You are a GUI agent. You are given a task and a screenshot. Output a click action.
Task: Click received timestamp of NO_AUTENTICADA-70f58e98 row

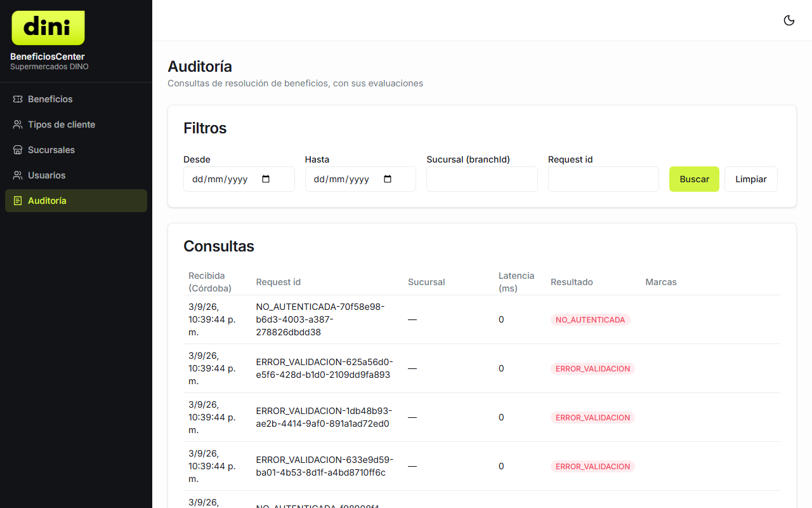[x=212, y=319]
